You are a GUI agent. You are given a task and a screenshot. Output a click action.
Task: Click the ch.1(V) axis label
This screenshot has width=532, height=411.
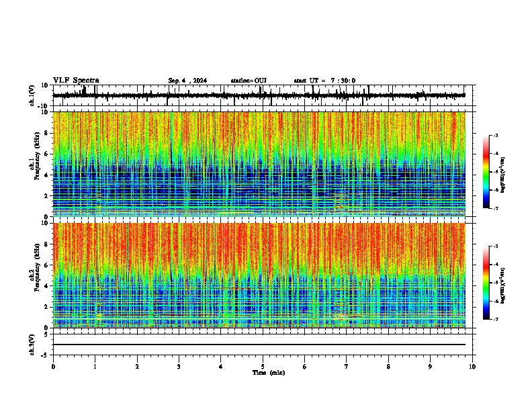coord(32,95)
